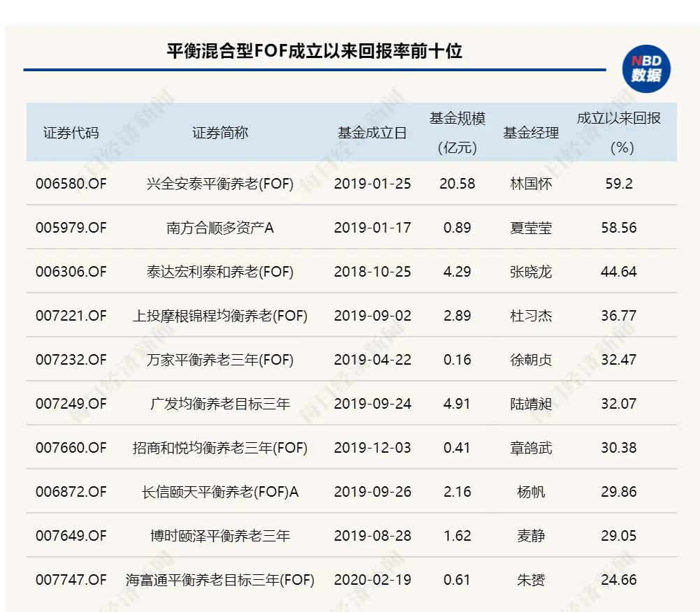Click fund size 0.16
700x612 pixels.
[457, 360]
